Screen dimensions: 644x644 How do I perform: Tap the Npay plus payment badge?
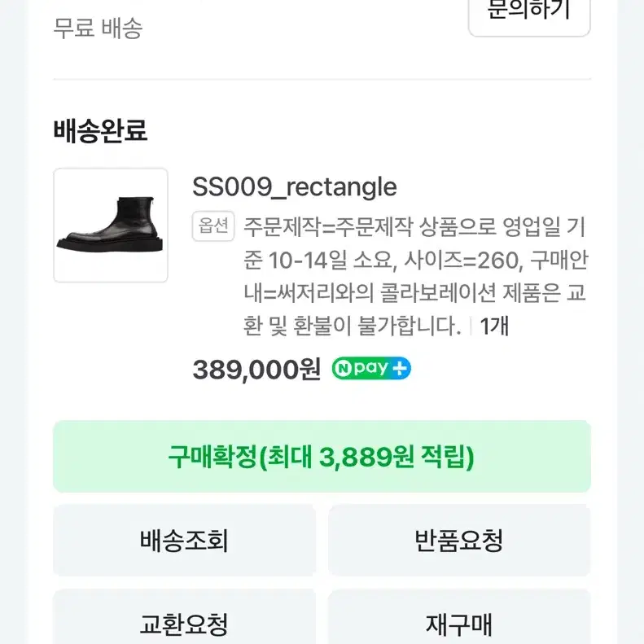pos(371,369)
